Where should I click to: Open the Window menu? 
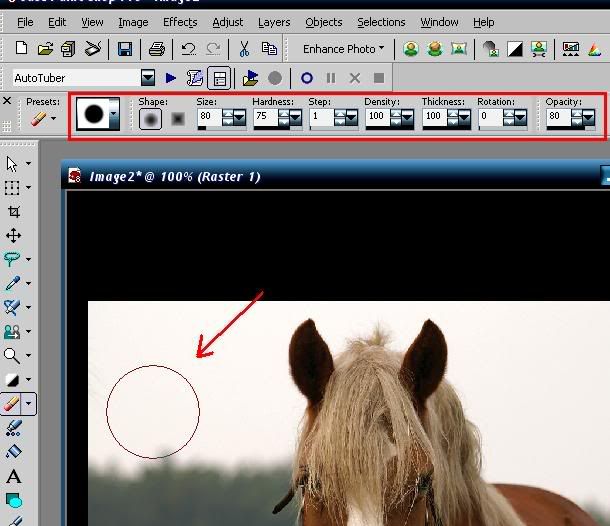click(x=439, y=22)
